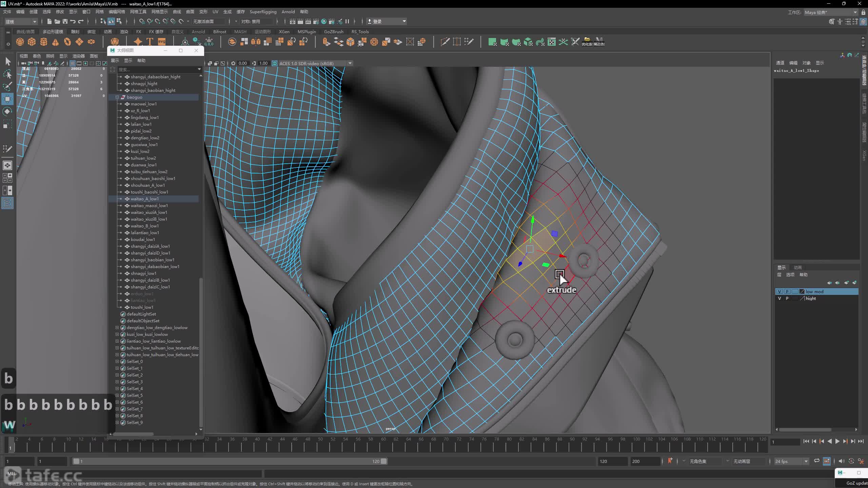Image resolution: width=868 pixels, height=488 pixels.
Task: Open the 登录 account dropdown
Action: click(x=386, y=21)
